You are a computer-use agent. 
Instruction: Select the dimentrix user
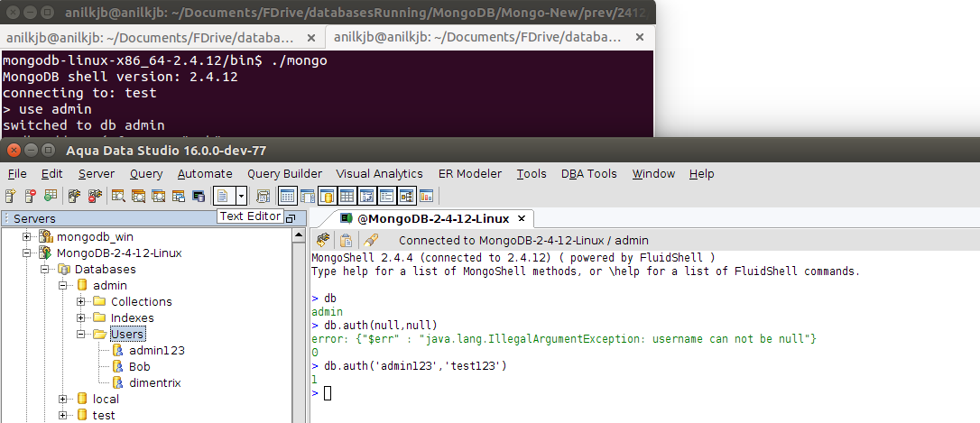155,383
